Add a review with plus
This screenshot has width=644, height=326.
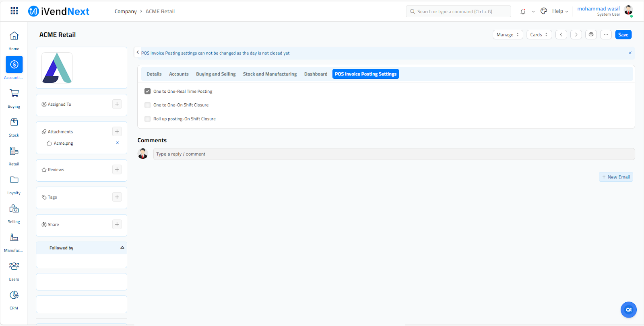click(x=117, y=170)
